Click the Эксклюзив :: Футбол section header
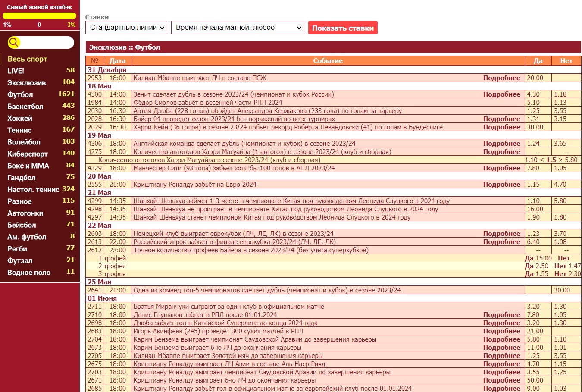 pos(333,47)
